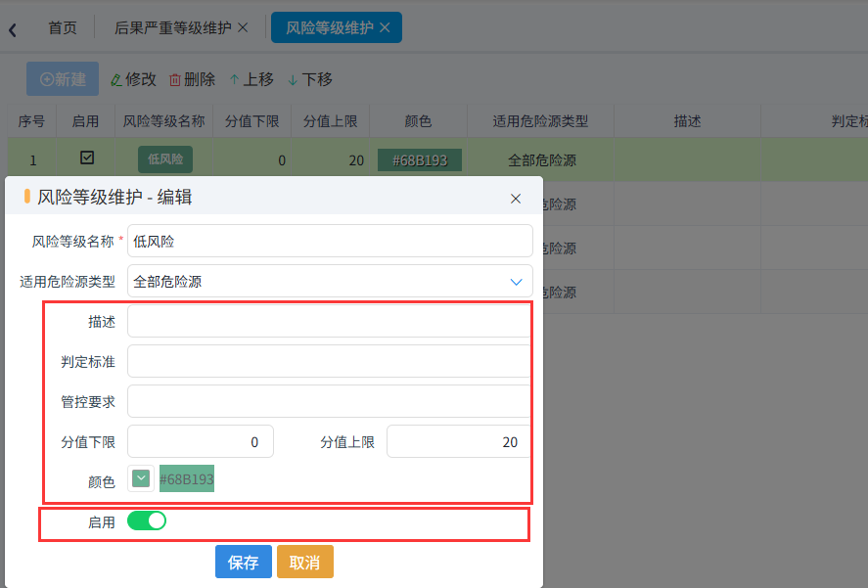
Task: Click the value 0 in table row 1
Action: pos(282,160)
